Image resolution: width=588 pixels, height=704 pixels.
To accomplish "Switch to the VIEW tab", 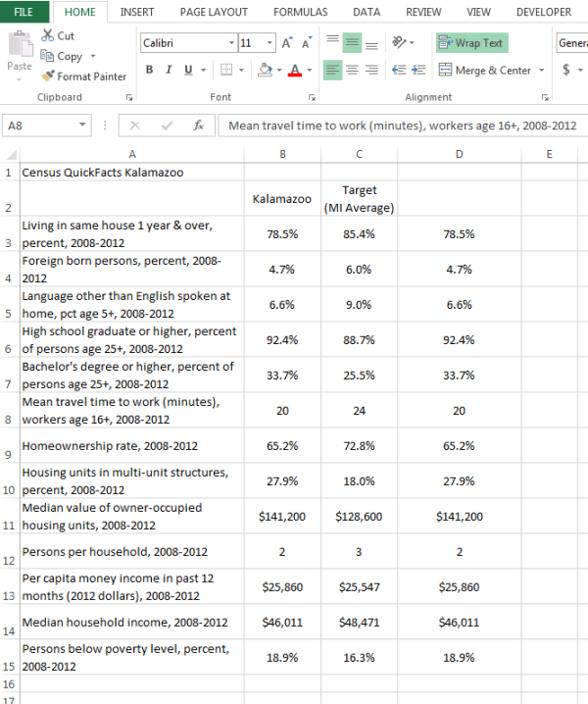I will point(478,12).
